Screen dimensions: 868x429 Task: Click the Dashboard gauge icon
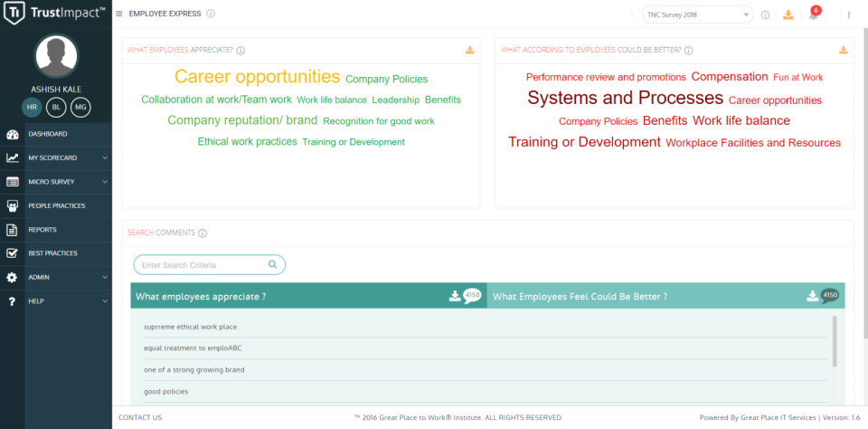[12, 134]
